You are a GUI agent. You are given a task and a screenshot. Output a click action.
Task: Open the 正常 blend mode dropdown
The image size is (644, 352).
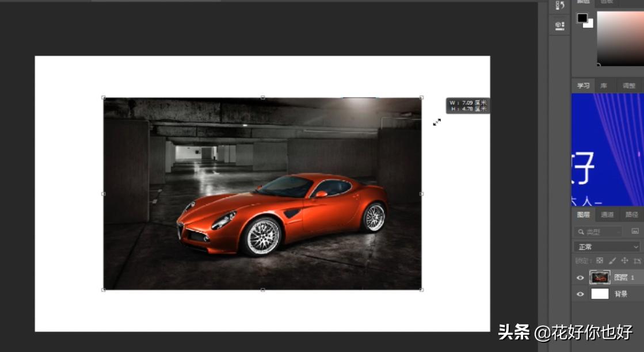click(607, 247)
